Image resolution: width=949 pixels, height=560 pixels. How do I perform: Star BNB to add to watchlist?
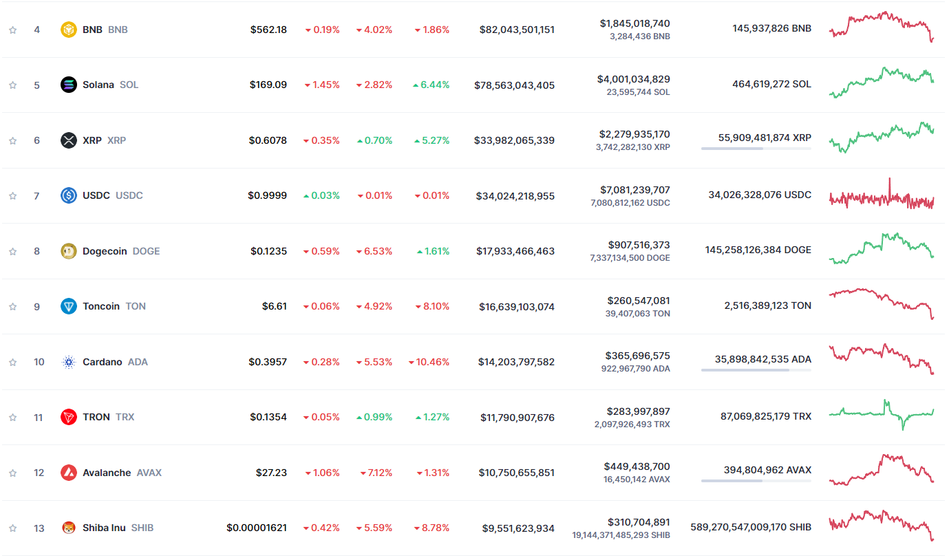(x=12, y=30)
